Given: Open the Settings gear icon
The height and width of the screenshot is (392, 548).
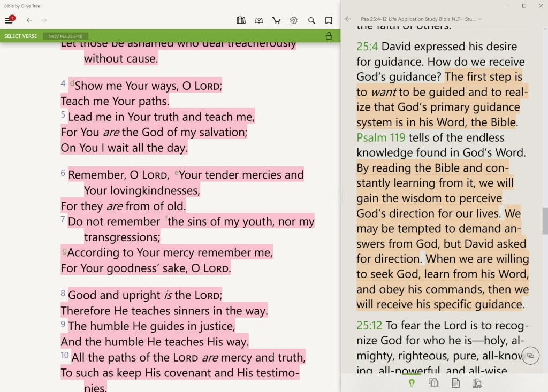Looking at the screenshot, I should tap(293, 20).
